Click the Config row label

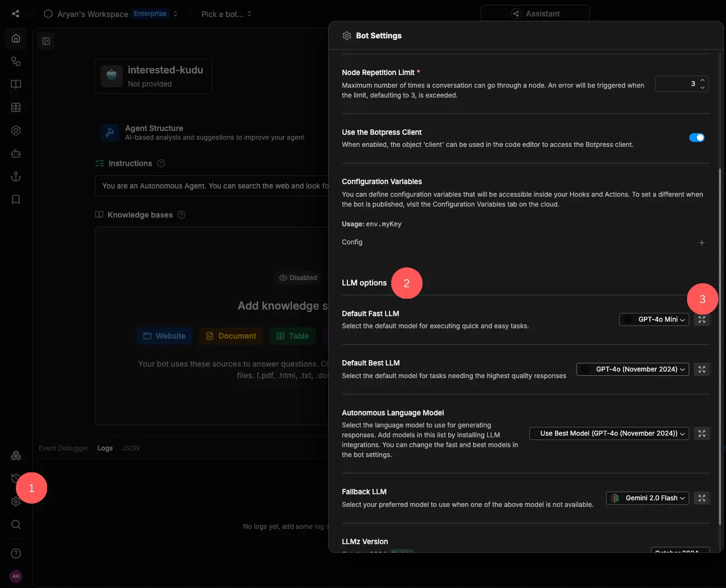(352, 242)
